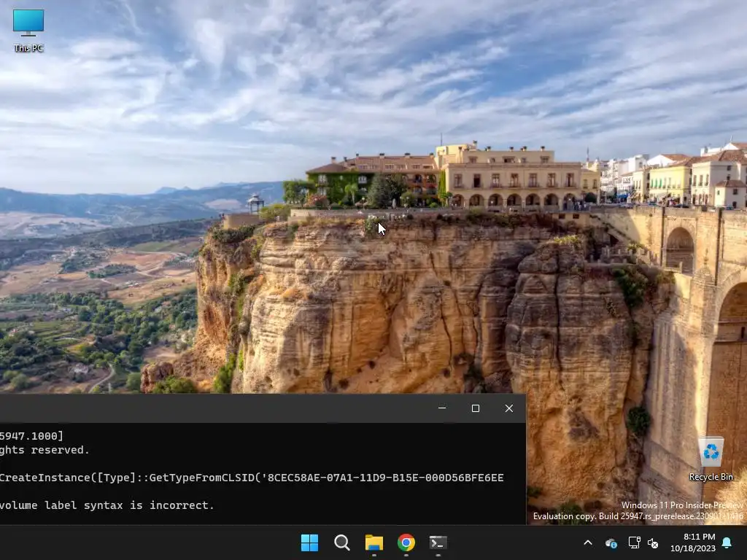Minimize the terminal window
The image size is (747, 560).
click(442, 408)
